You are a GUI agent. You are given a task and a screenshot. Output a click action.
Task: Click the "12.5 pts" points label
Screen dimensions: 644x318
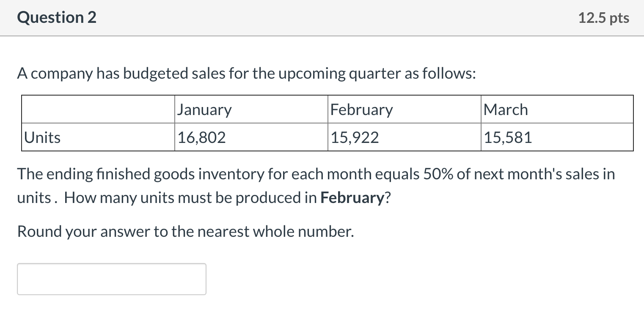(604, 18)
